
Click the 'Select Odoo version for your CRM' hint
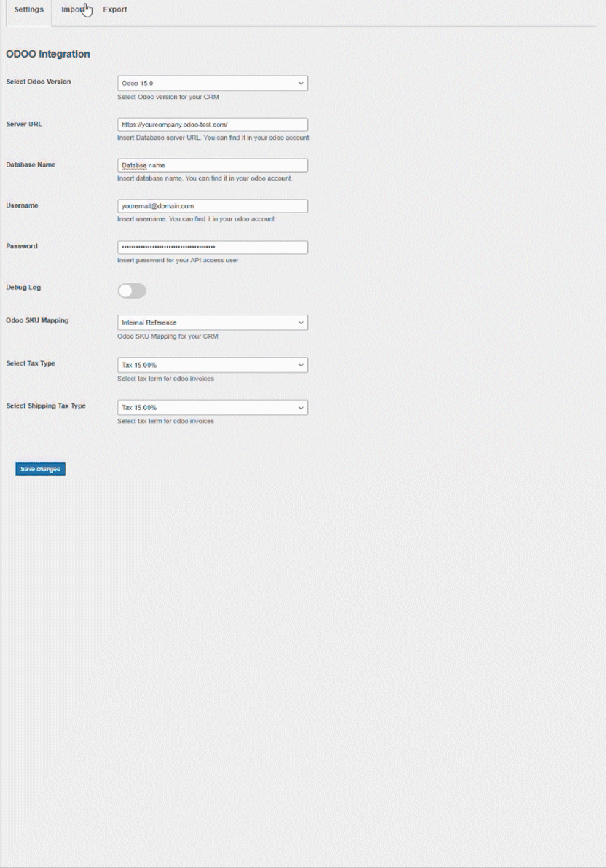point(168,97)
